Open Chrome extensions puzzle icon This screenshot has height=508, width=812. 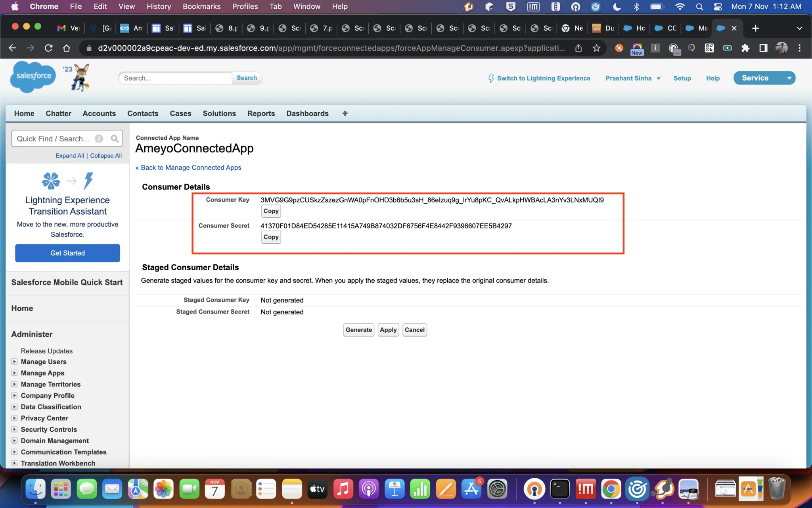745,48
